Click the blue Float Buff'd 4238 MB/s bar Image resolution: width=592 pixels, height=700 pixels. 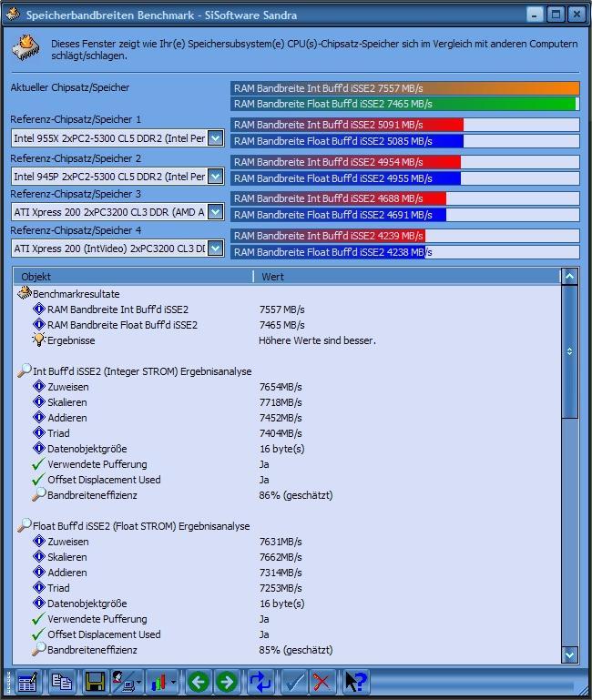[328, 252]
